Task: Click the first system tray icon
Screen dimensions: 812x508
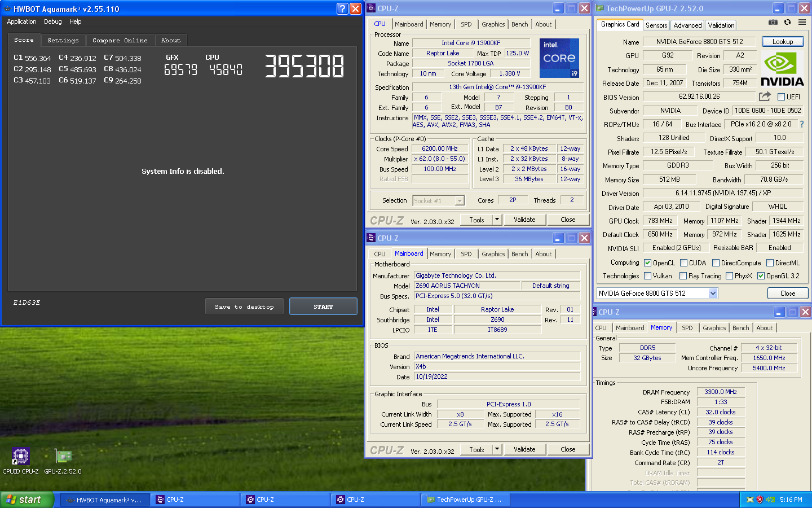Action: (x=750, y=500)
